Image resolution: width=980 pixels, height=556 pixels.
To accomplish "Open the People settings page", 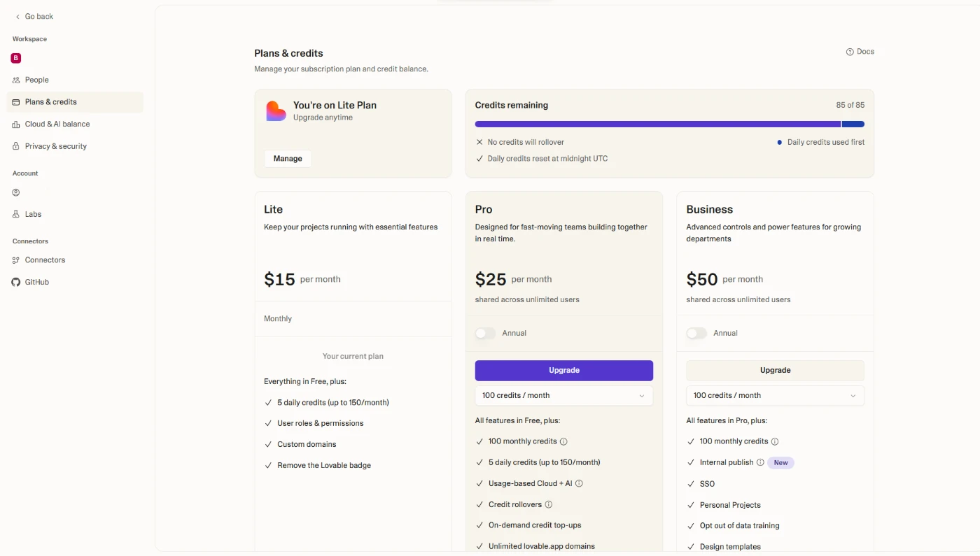I will click(37, 80).
